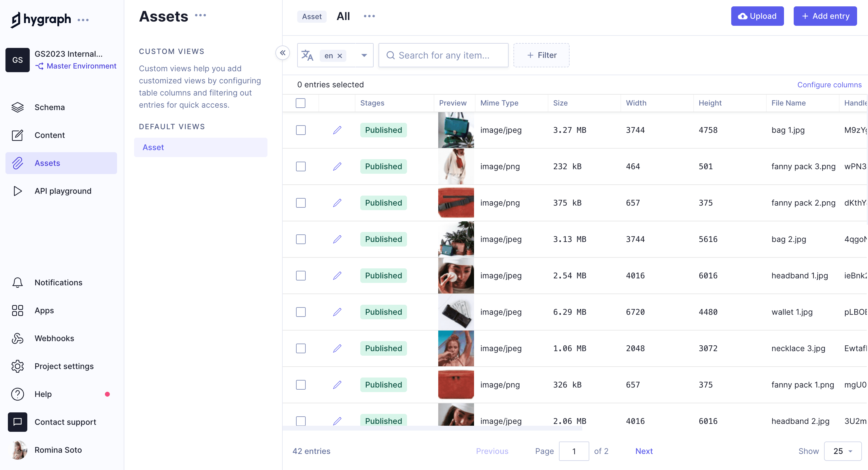The height and width of the screenshot is (470, 868).
Task: Click the Configure columns link
Action: pos(829,85)
